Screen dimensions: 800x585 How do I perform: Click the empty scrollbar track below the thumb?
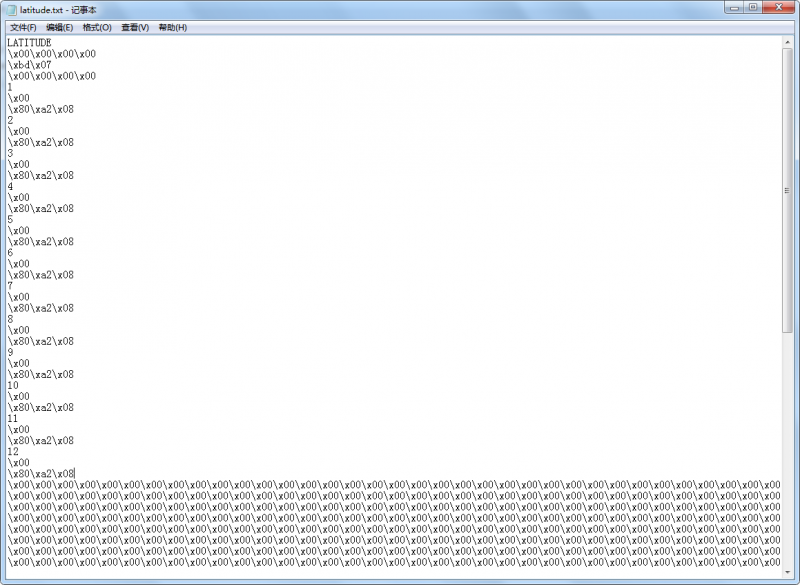point(787,450)
